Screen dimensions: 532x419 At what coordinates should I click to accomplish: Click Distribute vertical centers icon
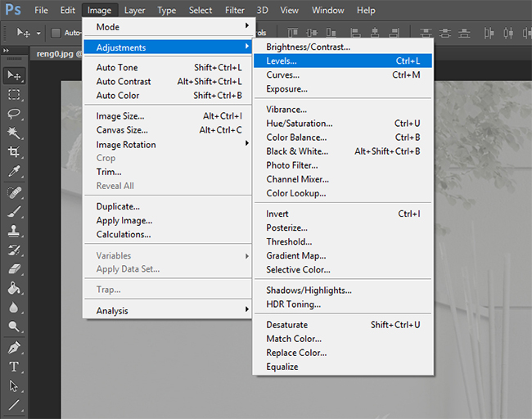(444, 33)
